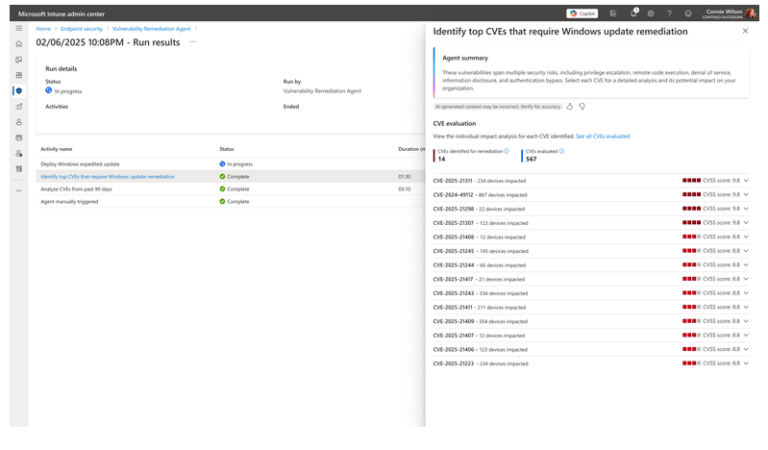Expand CVE-2025-21243 details chevron
The image size is (768, 450).
[746, 293]
